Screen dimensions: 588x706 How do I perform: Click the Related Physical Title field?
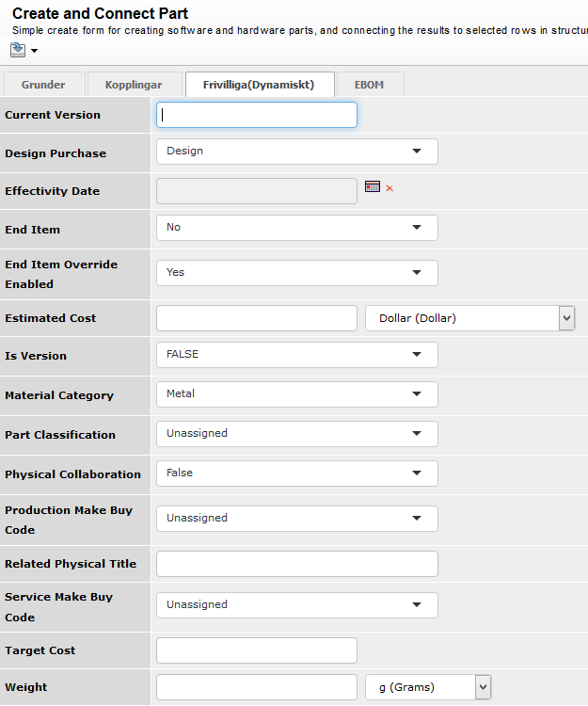296,564
